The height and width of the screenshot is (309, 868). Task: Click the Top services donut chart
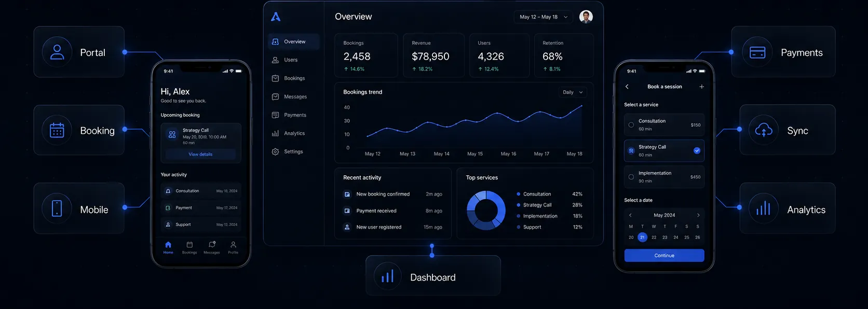[x=486, y=210]
